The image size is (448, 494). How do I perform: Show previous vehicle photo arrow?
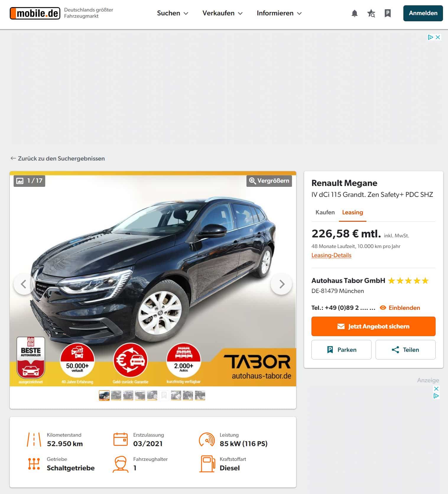click(x=24, y=284)
